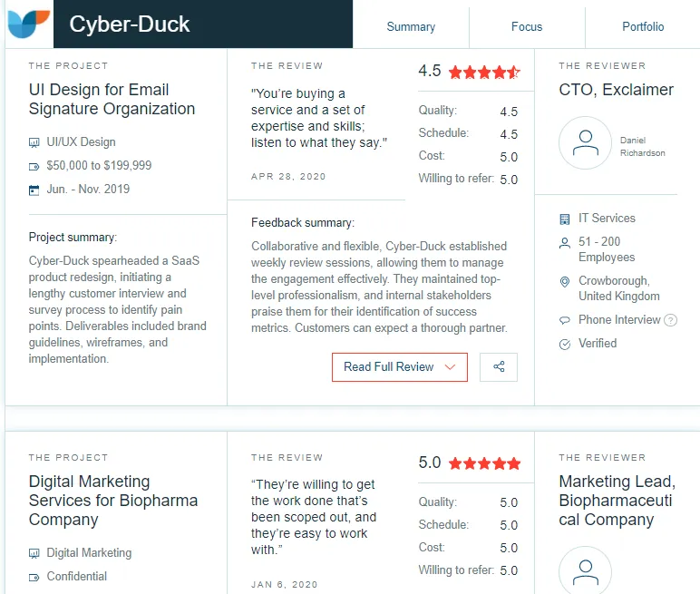
Task: Click the Project summary heading
Action: pos(73,238)
